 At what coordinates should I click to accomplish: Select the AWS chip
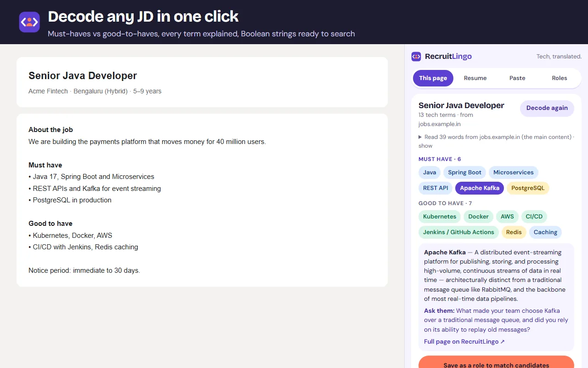pos(507,217)
